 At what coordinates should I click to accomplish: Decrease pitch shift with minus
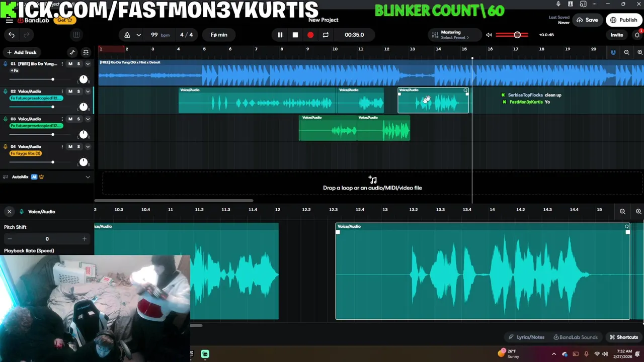10,239
